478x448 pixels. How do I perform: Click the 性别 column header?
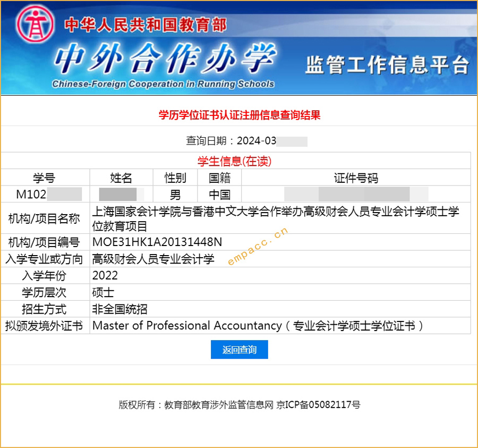[175, 178]
